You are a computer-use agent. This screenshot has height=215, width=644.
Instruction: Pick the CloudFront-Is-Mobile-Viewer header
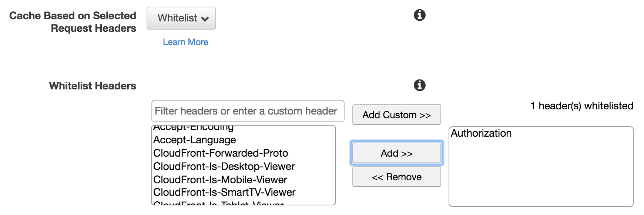[220, 180]
